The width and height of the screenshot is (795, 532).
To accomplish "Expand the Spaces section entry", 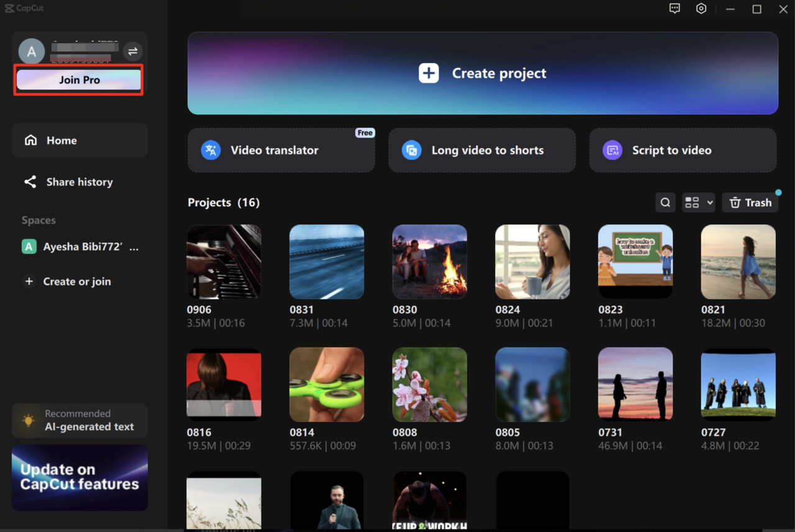I will click(x=39, y=220).
